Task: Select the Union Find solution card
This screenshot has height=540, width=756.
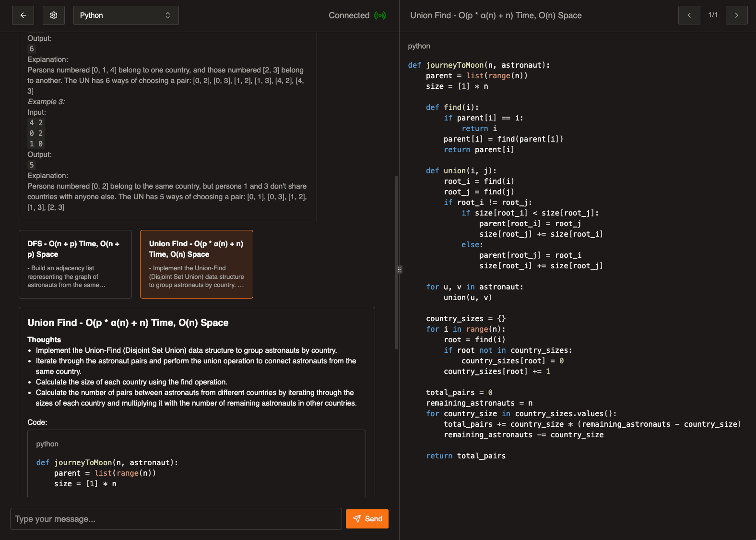Action: pyautogui.click(x=197, y=264)
